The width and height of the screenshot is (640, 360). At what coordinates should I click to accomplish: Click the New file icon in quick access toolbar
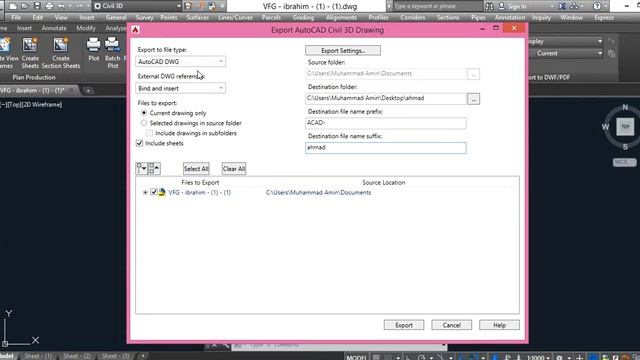13,6
